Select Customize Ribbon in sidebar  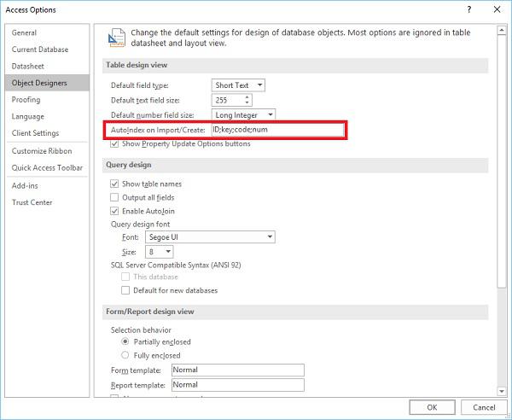tap(41, 151)
